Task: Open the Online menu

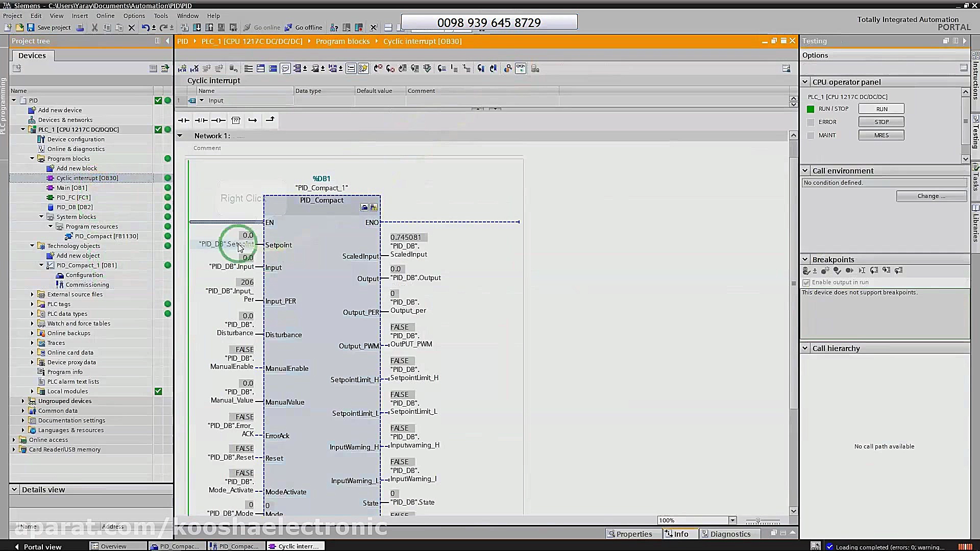Action: coord(105,16)
